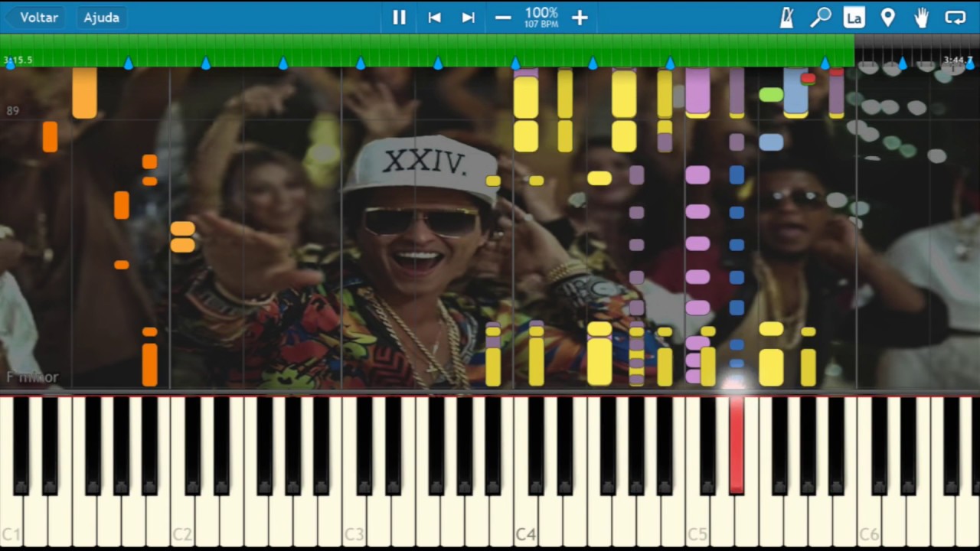The height and width of the screenshot is (551, 980).
Task: Open the zoom magnifier tool
Action: pos(820,18)
